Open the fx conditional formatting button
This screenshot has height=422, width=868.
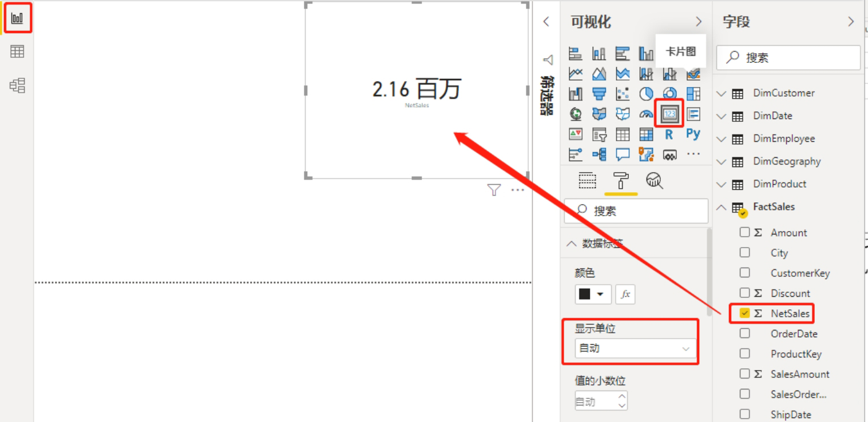click(x=625, y=294)
